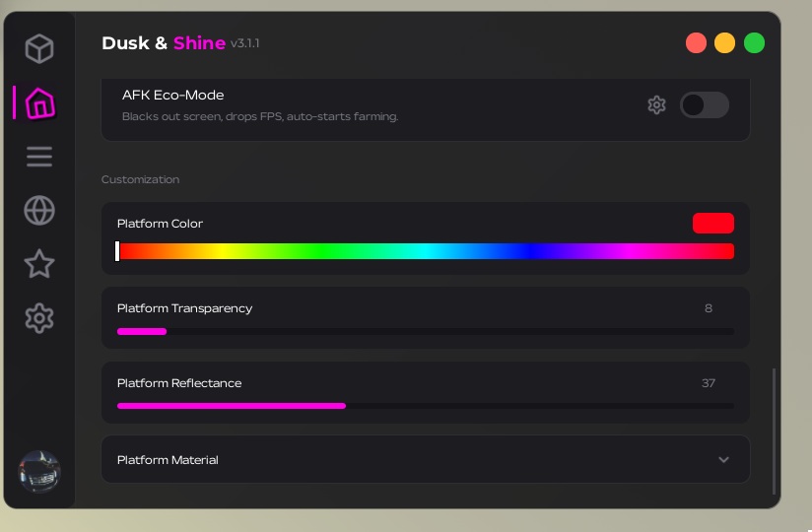Open the globe icon in sidebar
The width and height of the screenshot is (812, 532).
click(x=39, y=210)
